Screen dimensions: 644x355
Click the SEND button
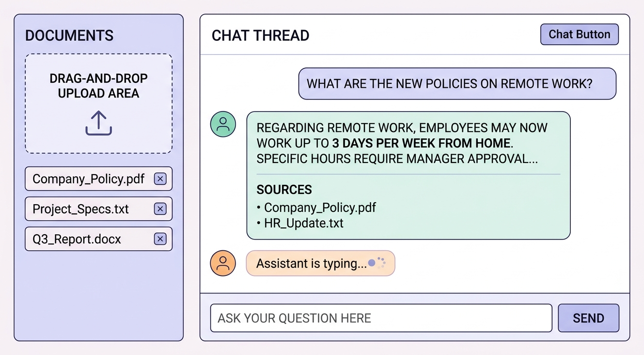(589, 318)
